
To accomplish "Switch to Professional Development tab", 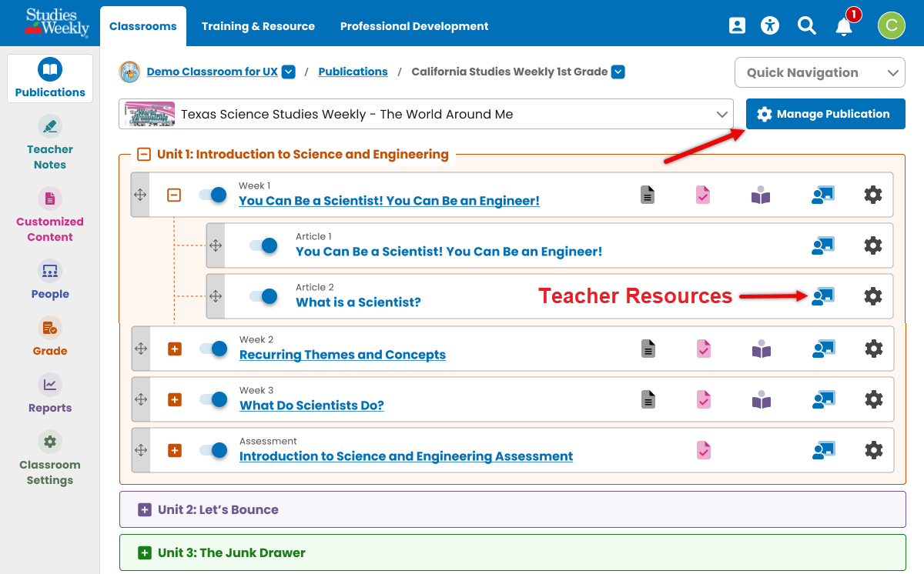I will tap(414, 26).
